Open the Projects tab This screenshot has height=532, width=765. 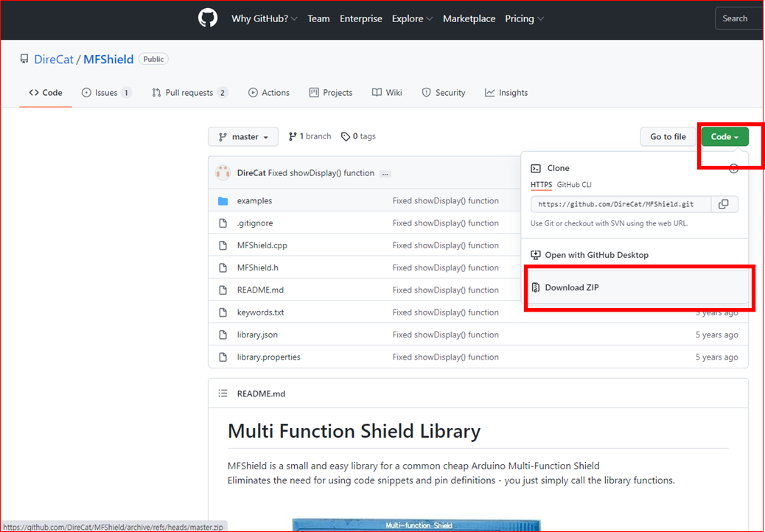pyautogui.click(x=331, y=93)
